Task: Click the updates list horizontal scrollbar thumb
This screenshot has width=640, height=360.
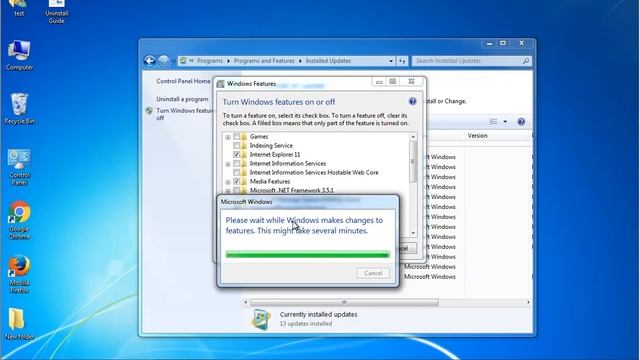Action: [x=344, y=302]
